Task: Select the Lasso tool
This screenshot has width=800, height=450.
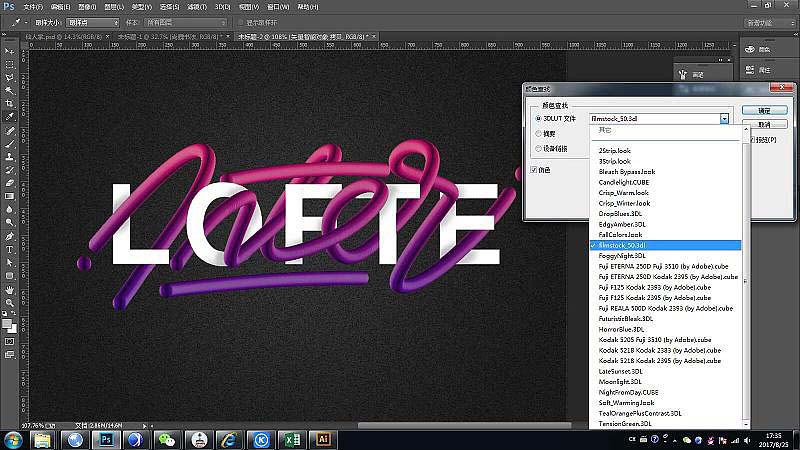Action: [x=9, y=78]
